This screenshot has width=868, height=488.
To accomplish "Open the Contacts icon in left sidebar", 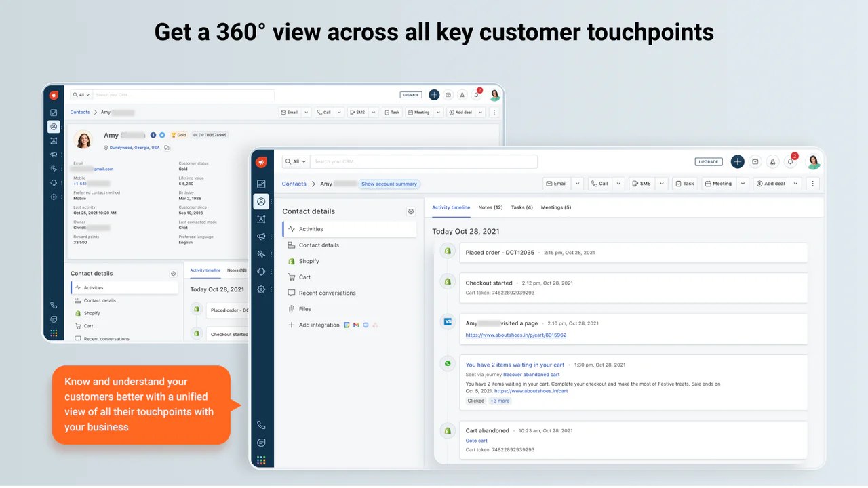I will tap(261, 201).
